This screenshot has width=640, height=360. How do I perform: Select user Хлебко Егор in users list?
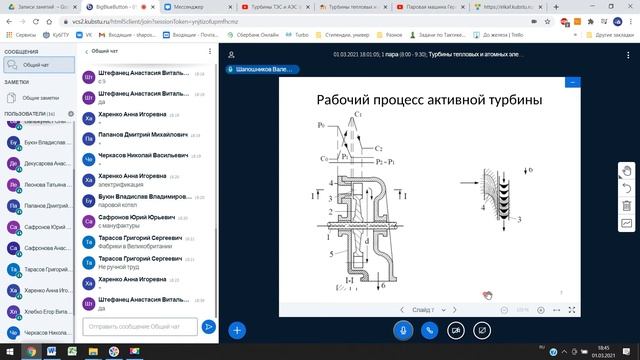pos(39,311)
